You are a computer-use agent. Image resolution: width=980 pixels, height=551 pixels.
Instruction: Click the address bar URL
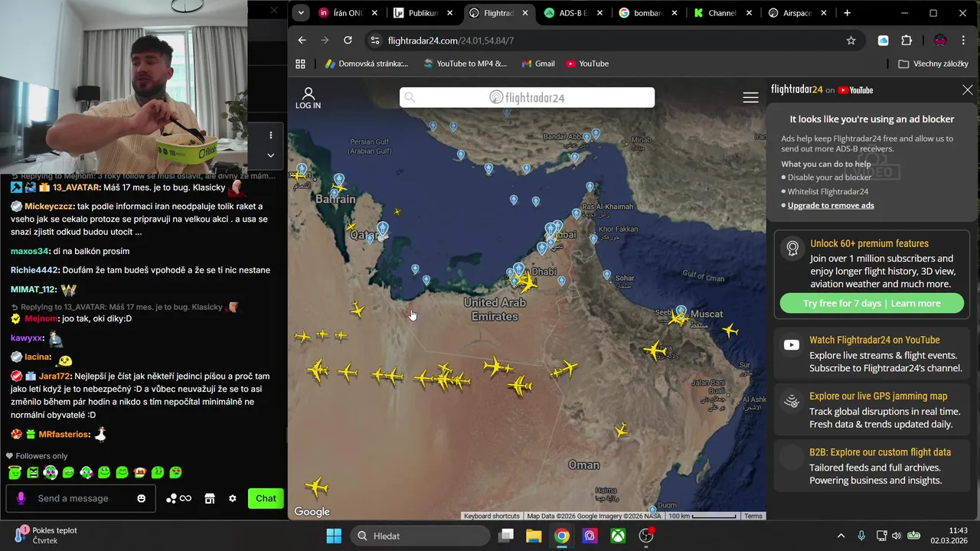coord(450,41)
